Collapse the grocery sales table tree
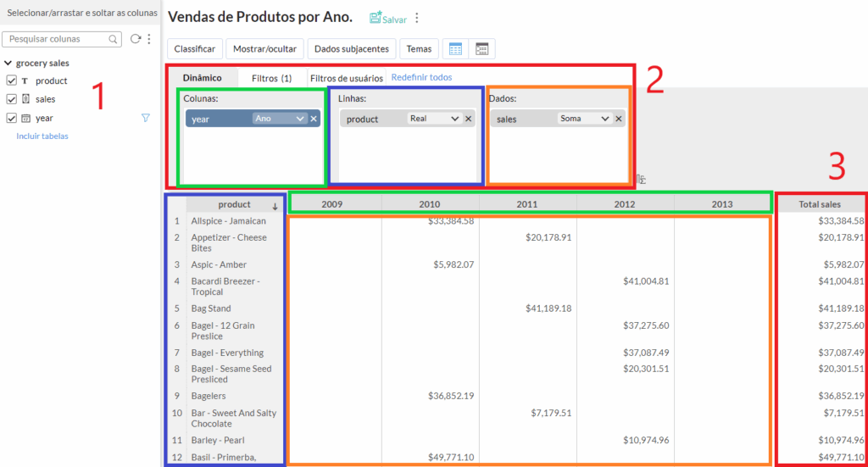Viewport: 868px width, 467px height. [8, 63]
